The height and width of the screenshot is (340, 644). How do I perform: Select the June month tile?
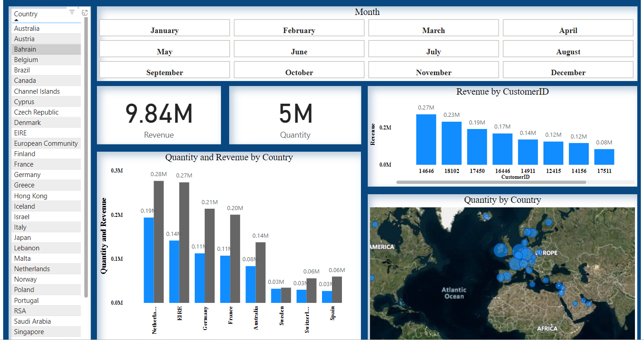[299, 49]
